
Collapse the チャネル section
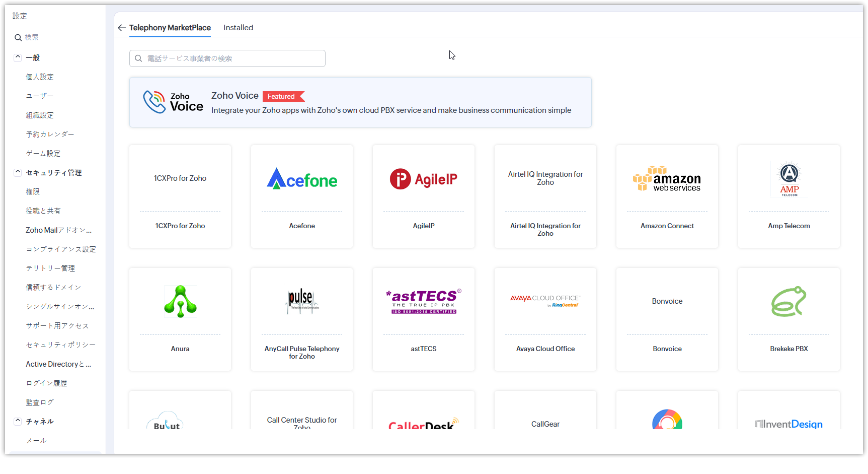[x=18, y=421]
